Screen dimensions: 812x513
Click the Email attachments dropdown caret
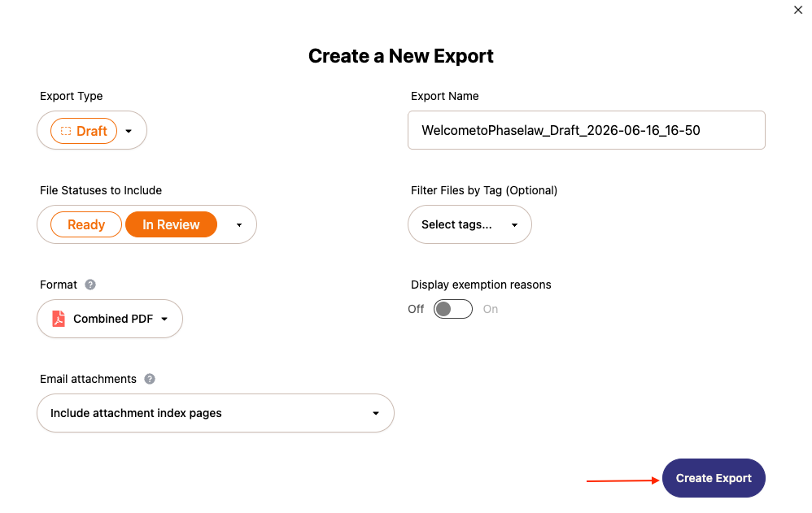tap(376, 413)
